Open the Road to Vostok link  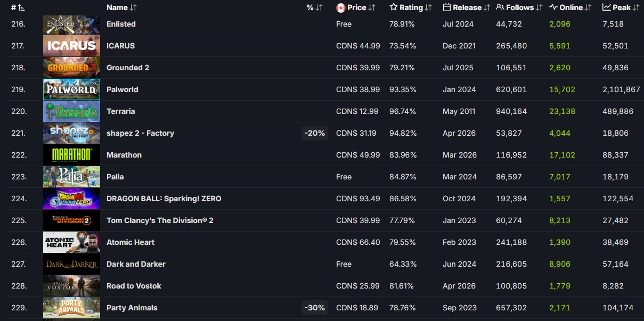(x=134, y=286)
